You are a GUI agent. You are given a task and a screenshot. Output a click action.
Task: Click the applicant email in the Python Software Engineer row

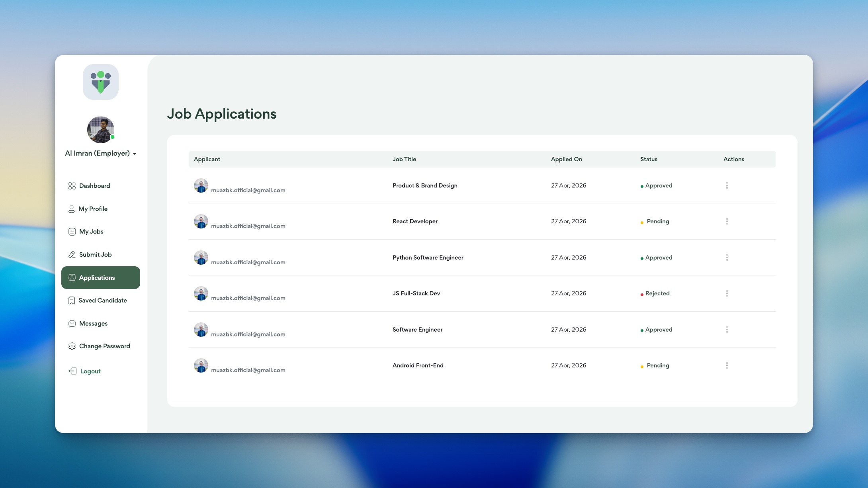click(x=248, y=262)
